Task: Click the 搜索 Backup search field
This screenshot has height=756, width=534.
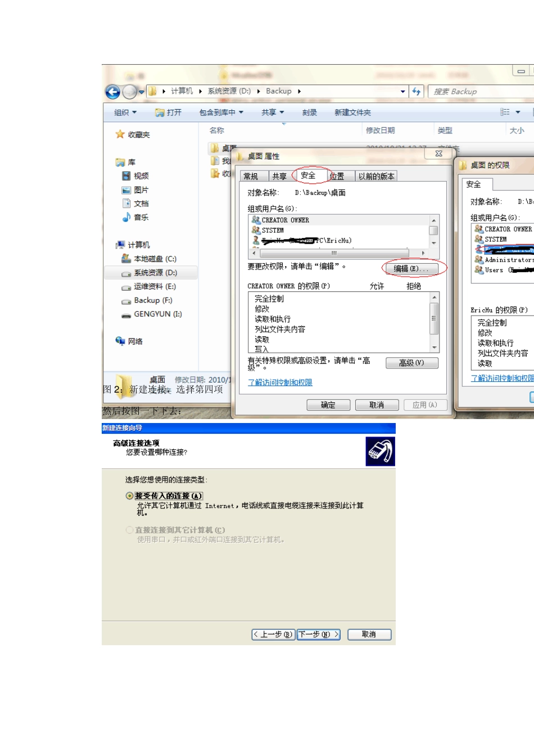Action: coord(481,91)
